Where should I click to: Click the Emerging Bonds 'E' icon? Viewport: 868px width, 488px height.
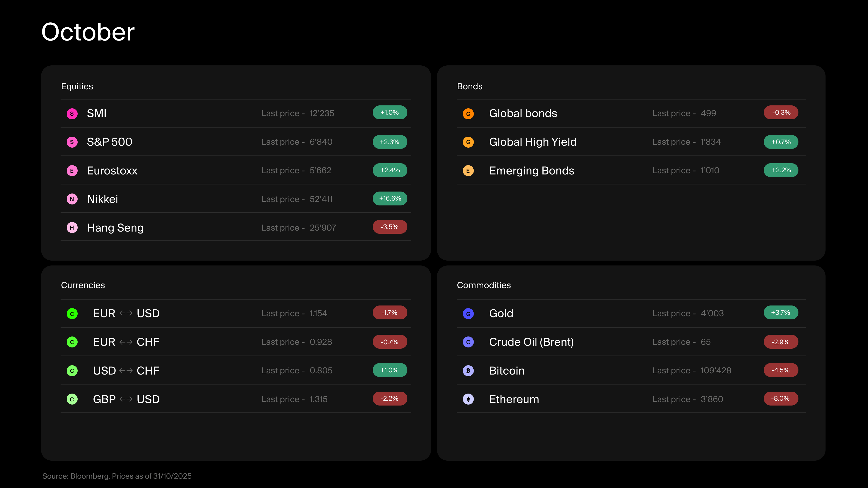point(468,171)
